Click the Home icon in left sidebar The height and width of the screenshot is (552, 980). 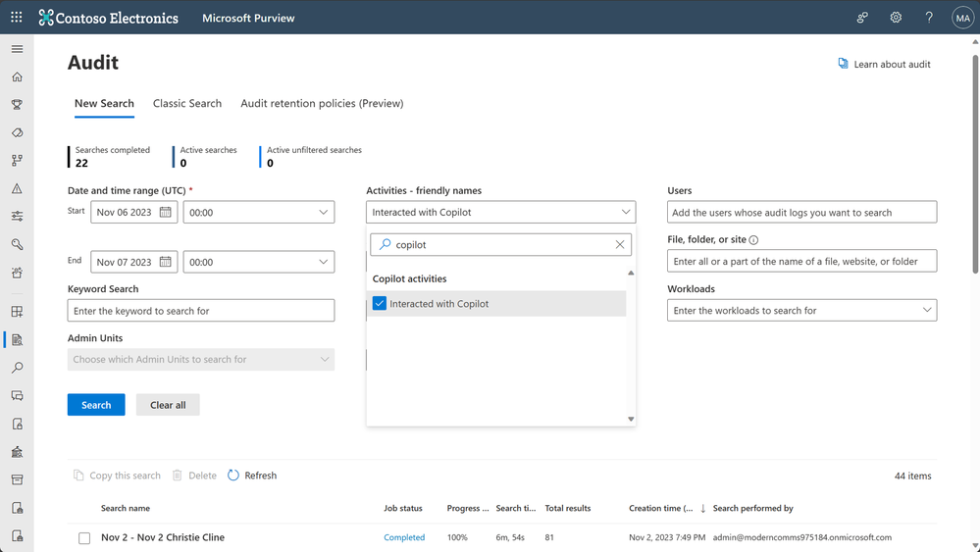[x=17, y=76]
